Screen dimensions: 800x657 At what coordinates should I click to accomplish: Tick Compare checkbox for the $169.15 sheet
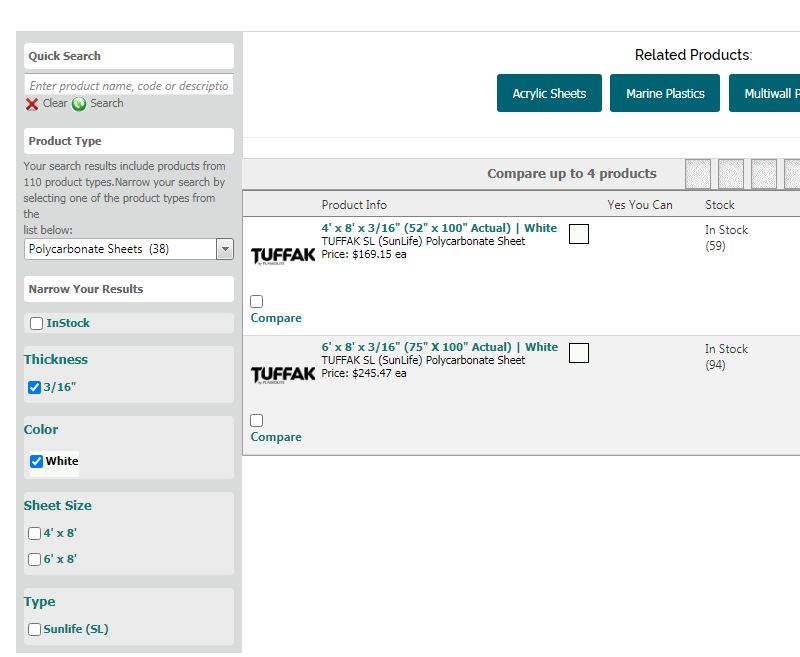[x=257, y=301]
